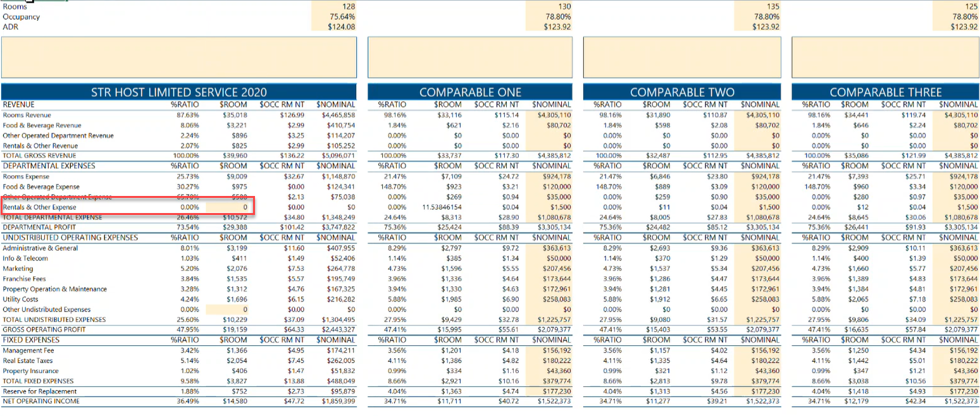This screenshot has width=980, height=416.
Task: Click the NET OPERATING INCOME row label
Action: click(41, 401)
